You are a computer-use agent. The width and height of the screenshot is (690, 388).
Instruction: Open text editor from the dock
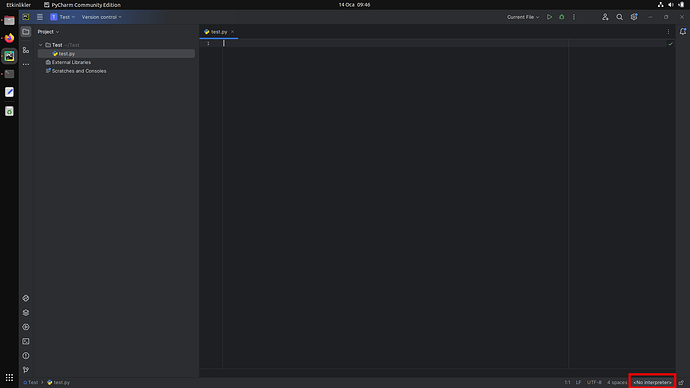(x=9, y=92)
